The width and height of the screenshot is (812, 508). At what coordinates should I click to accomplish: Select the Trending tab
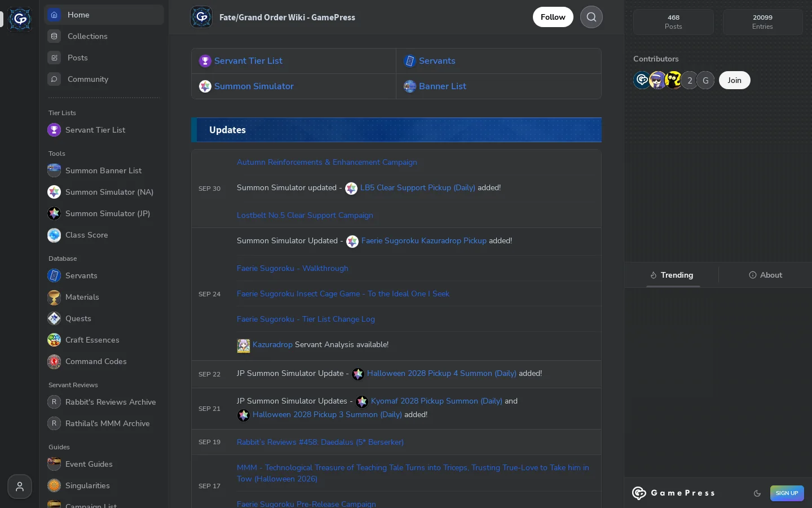(x=671, y=275)
